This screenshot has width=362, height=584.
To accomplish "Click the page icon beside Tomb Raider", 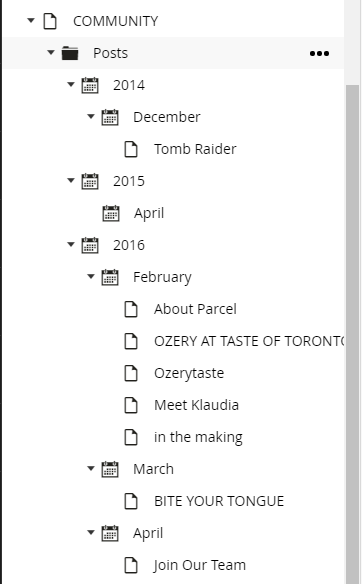I will [131, 149].
